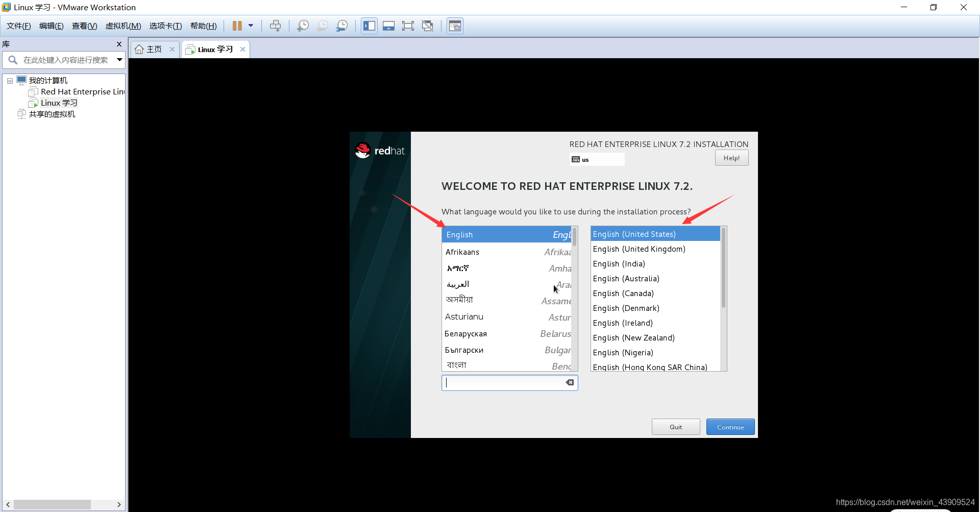Screen dimensions: 980x512
Task: Select English (India) locale
Action: [655, 264]
